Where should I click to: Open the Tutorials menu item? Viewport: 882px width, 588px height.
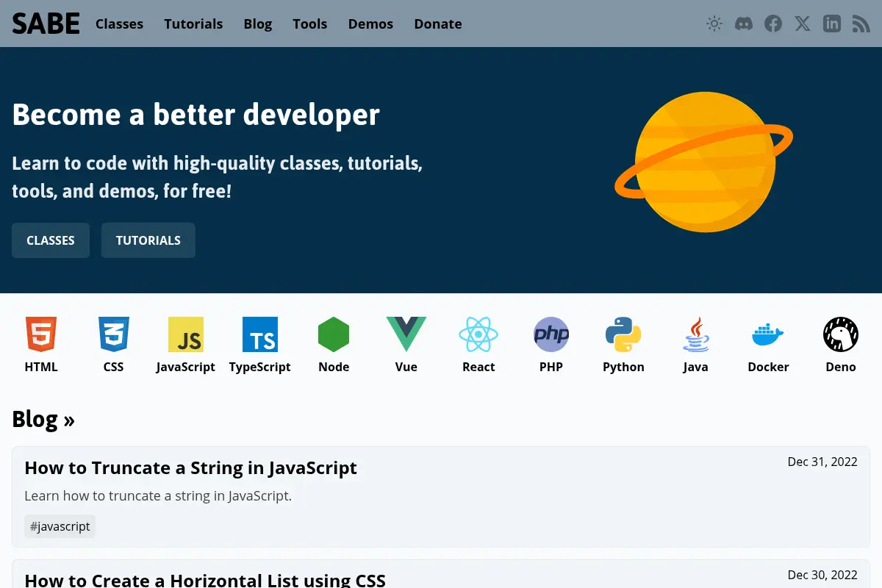tap(193, 24)
